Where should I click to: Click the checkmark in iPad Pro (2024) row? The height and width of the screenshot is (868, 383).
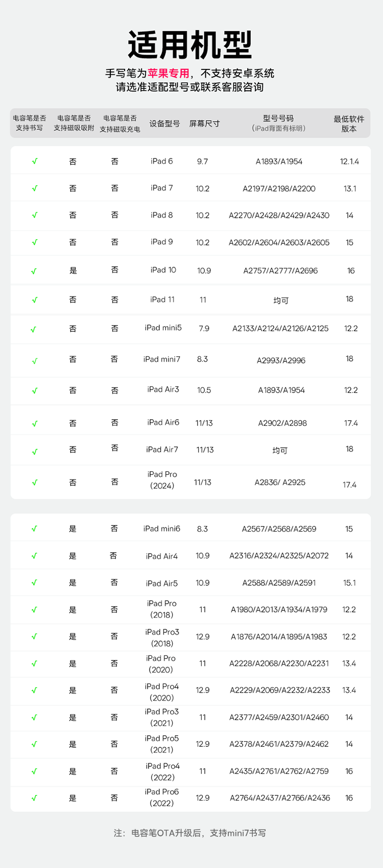click(35, 482)
